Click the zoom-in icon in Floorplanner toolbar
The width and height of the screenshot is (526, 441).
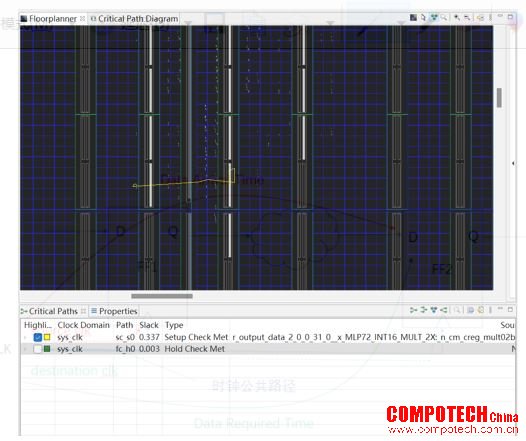pyautogui.click(x=457, y=17)
